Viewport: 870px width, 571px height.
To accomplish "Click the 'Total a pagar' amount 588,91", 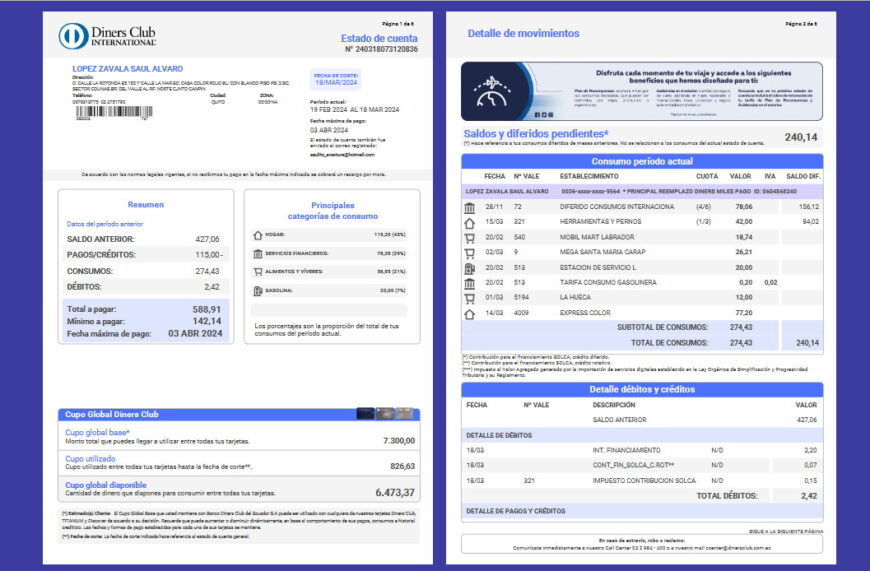I will click(x=206, y=309).
